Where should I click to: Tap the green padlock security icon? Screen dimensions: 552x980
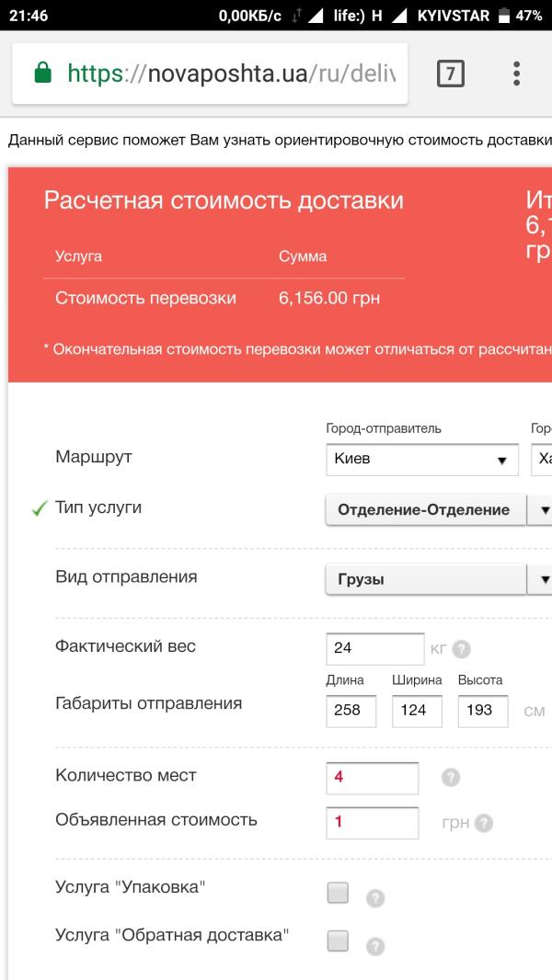point(42,74)
